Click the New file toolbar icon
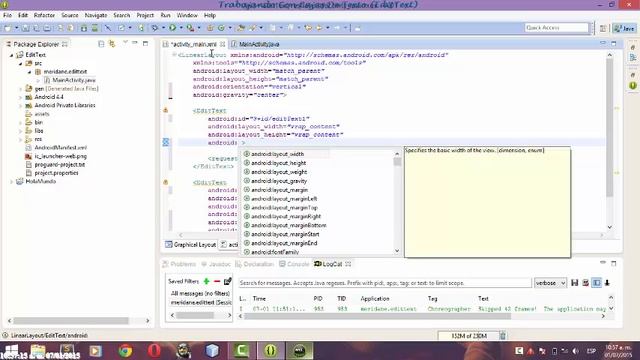 8,28
